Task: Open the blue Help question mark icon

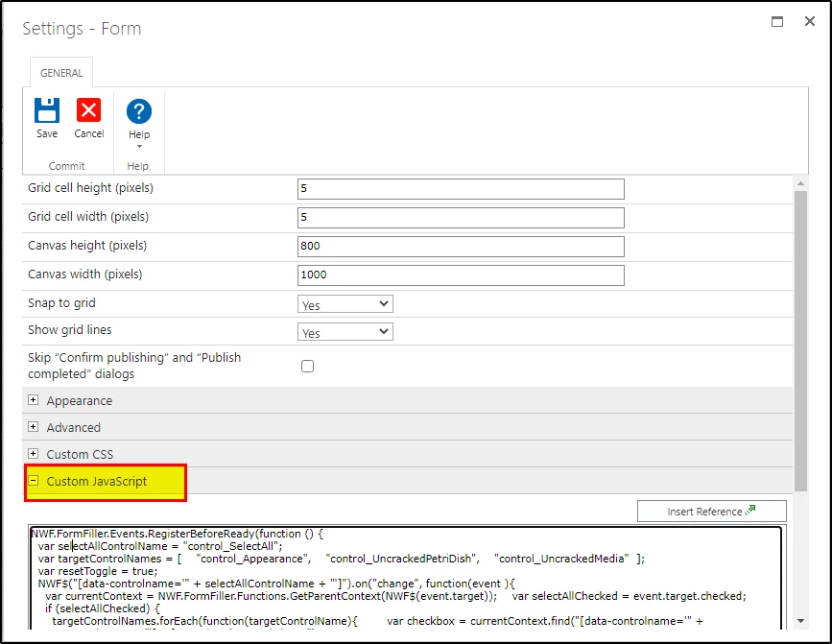Action: tap(139, 111)
